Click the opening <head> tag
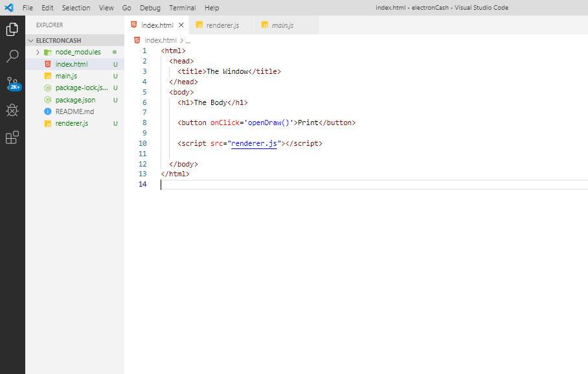Image resolution: width=588 pixels, height=374 pixels. tap(181, 61)
